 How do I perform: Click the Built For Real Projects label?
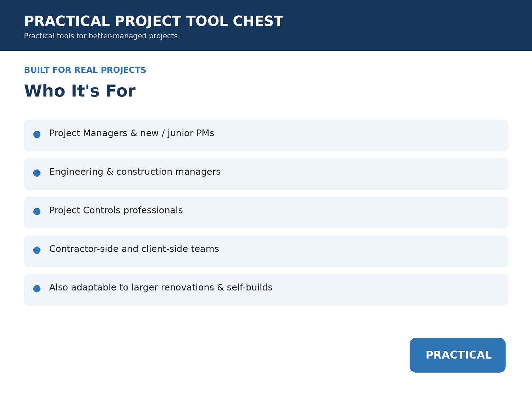[85, 70]
